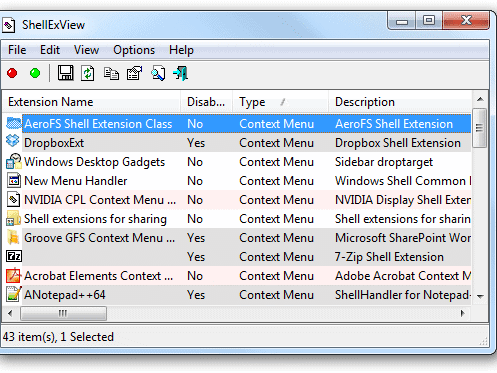Viewport: 497px width, 373px height.
Task: Sort by the Disab... column header
Action: click(207, 102)
